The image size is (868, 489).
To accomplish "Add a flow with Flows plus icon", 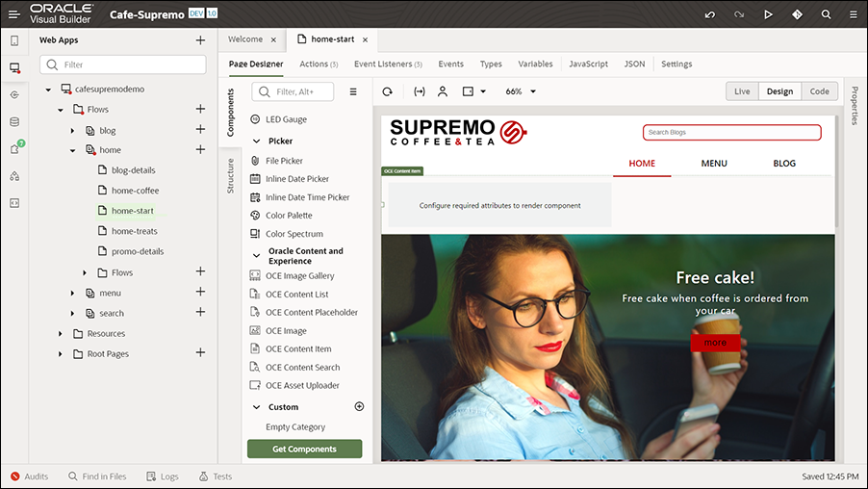I will (x=200, y=109).
